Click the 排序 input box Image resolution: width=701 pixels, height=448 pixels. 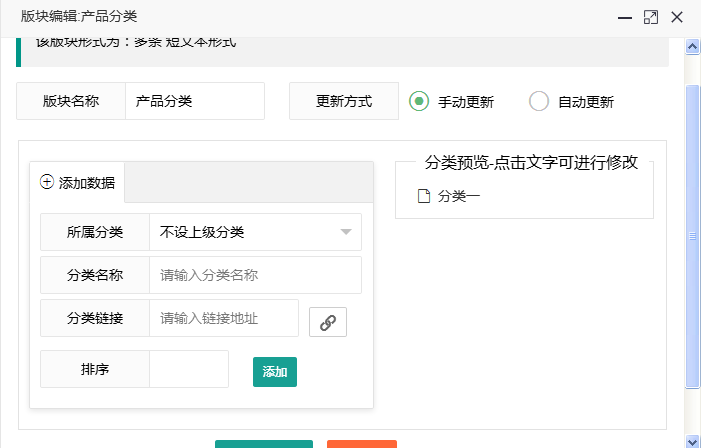188,369
